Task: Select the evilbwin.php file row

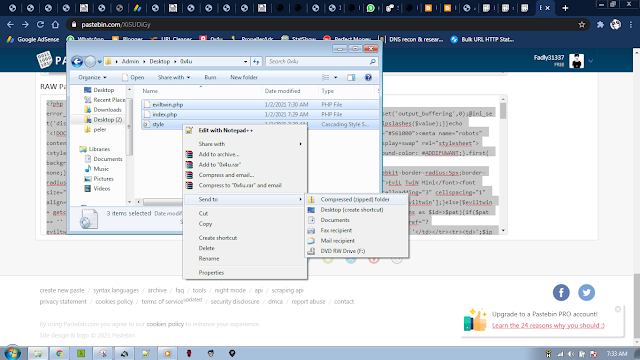Action: point(260,105)
